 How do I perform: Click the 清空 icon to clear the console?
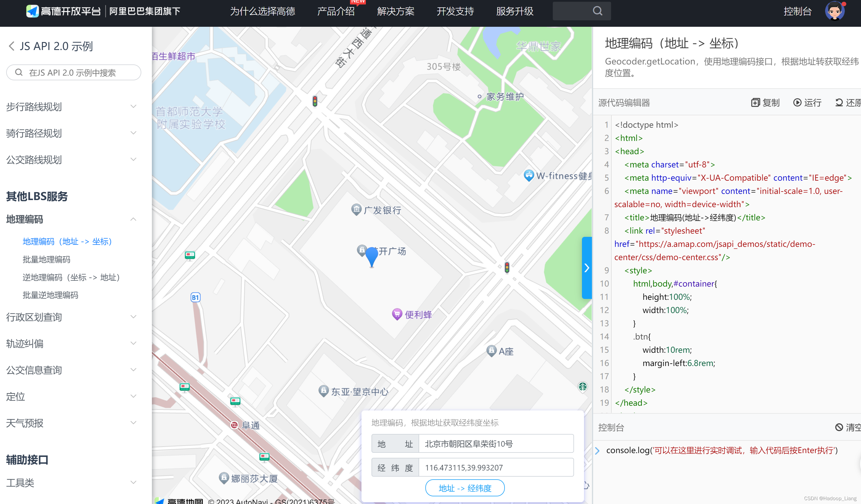840,427
